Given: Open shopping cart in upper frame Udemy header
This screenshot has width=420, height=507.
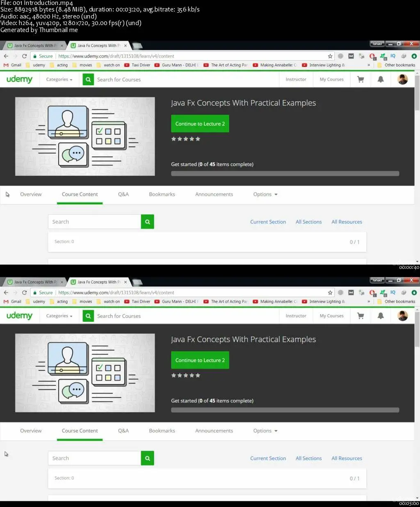Looking at the screenshot, I should coord(361,80).
